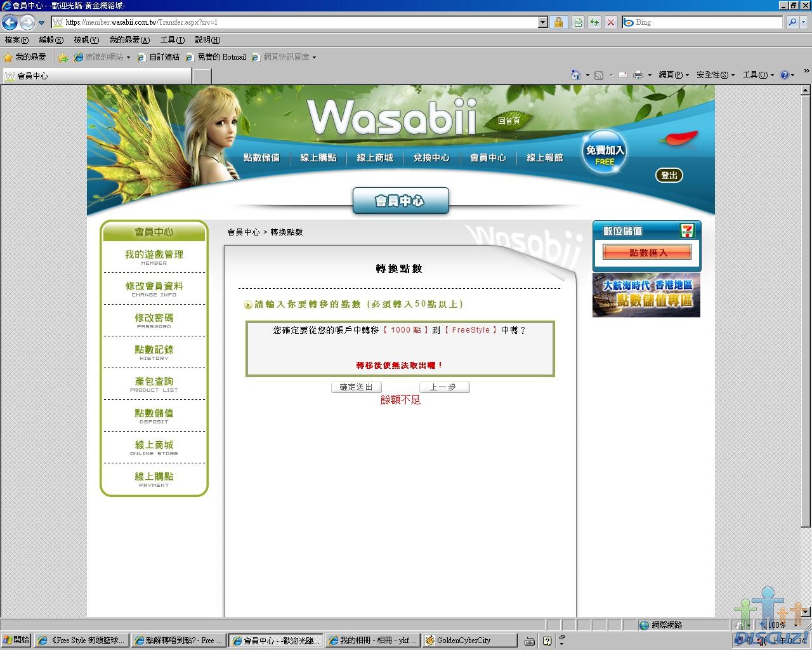Viewport: 812px width, 650px height.
Task: Expand the address bar URL dropdown
Action: (542, 22)
